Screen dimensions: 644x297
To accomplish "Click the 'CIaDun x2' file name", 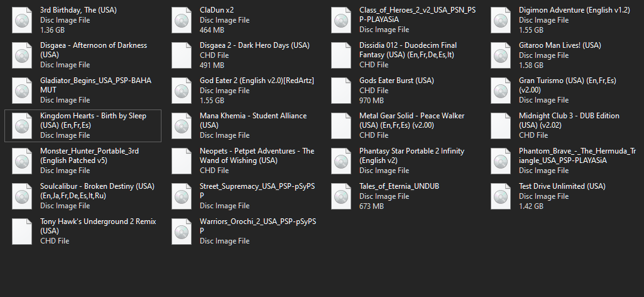I will pyautogui.click(x=217, y=10).
